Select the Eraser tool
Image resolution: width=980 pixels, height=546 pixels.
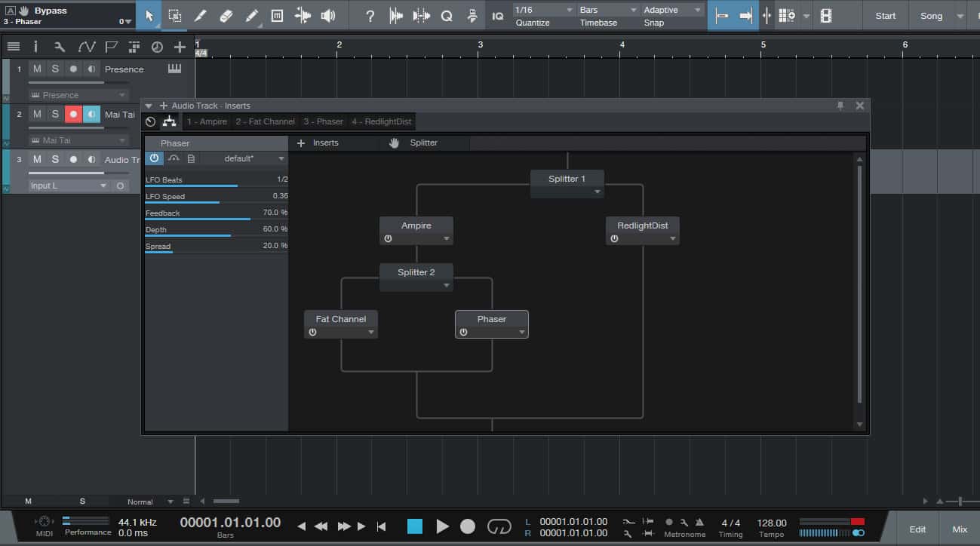pos(226,15)
